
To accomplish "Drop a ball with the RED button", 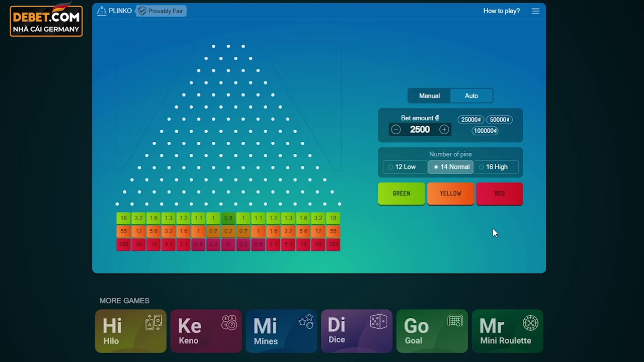I will pyautogui.click(x=500, y=194).
